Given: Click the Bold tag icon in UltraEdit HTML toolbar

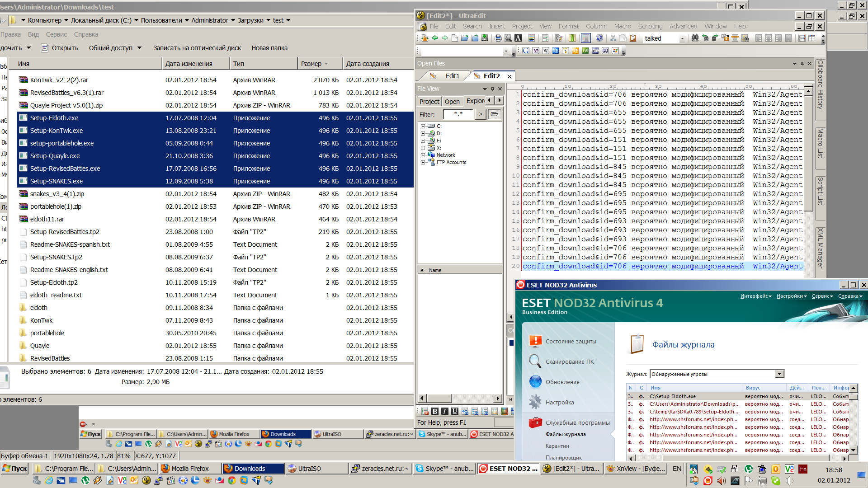Looking at the screenshot, I should pos(435,411).
